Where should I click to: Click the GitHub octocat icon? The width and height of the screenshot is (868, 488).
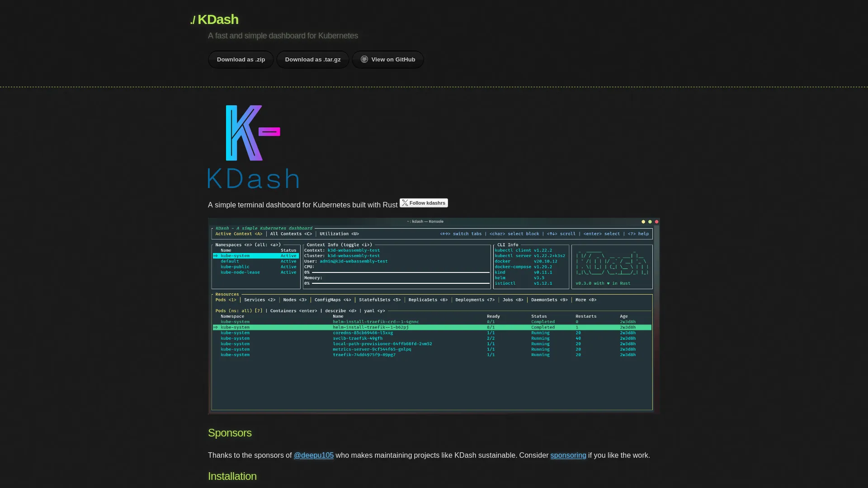(364, 59)
